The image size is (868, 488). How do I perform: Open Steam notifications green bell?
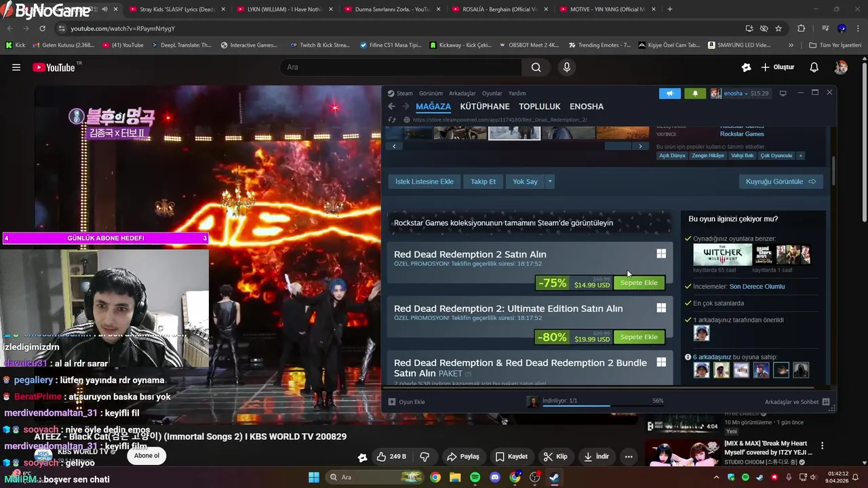tap(695, 94)
